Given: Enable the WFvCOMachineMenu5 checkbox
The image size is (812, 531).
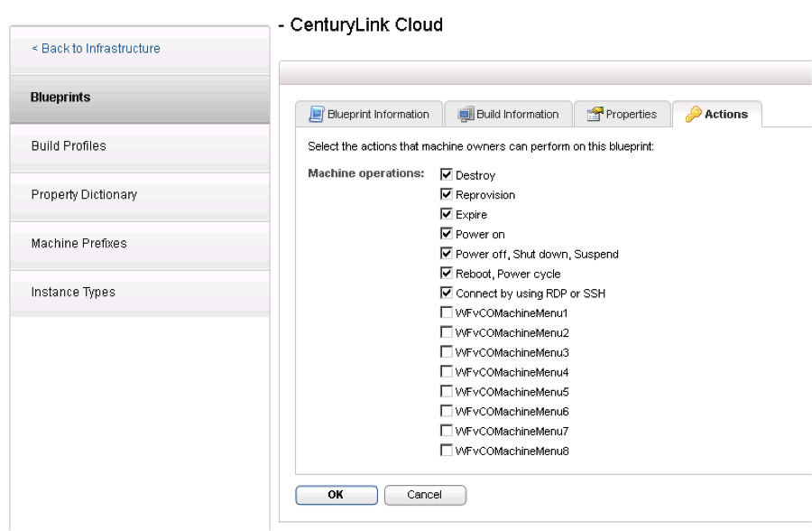Looking at the screenshot, I should pos(446,392).
